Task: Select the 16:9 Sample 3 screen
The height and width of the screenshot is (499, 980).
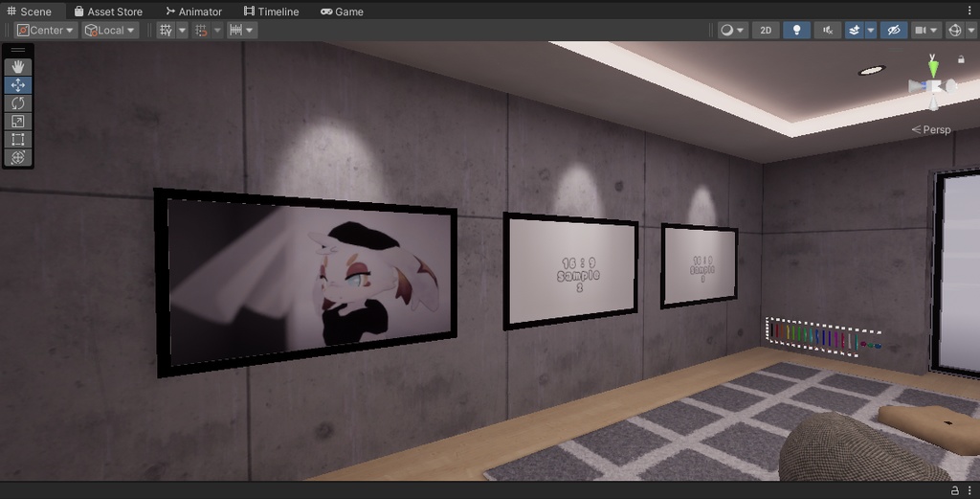Action: (x=700, y=266)
